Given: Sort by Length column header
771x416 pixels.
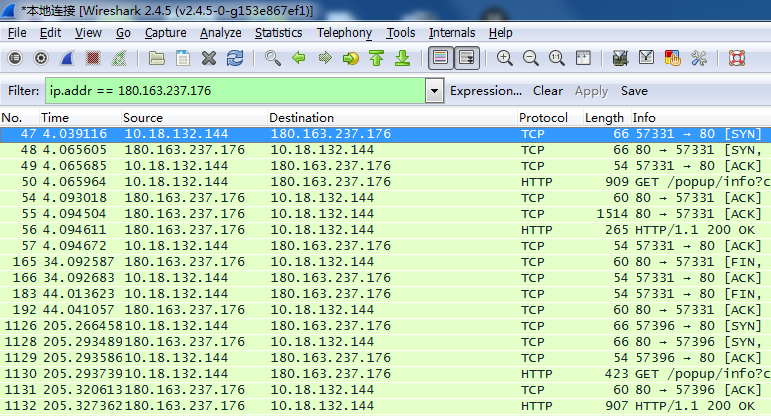Looking at the screenshot, I should pyautogui.click(x=606, y=118).
